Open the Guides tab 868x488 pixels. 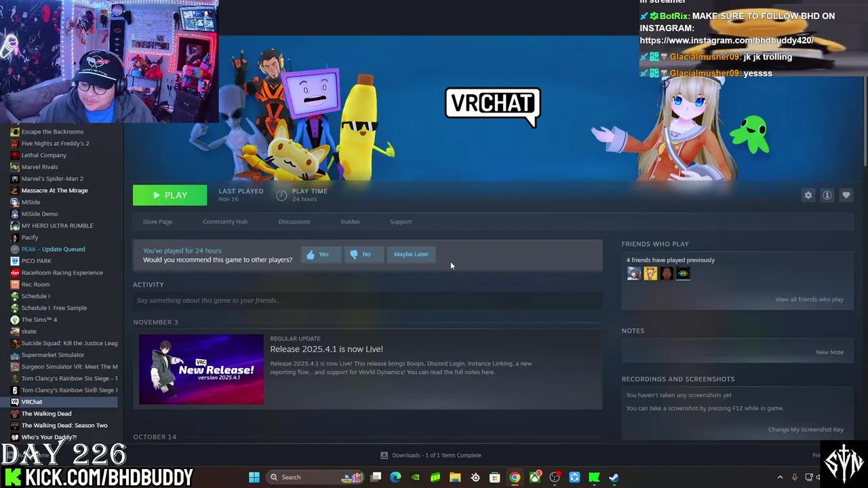[350, 222]
